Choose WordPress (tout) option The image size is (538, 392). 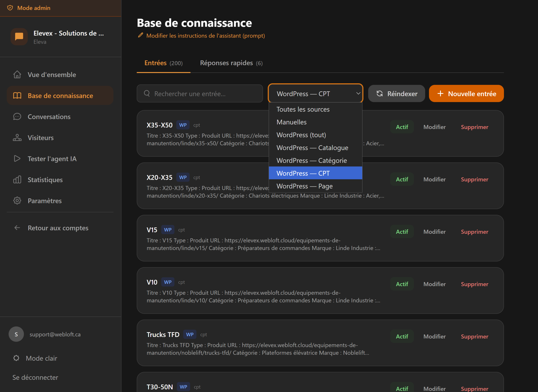315,135
